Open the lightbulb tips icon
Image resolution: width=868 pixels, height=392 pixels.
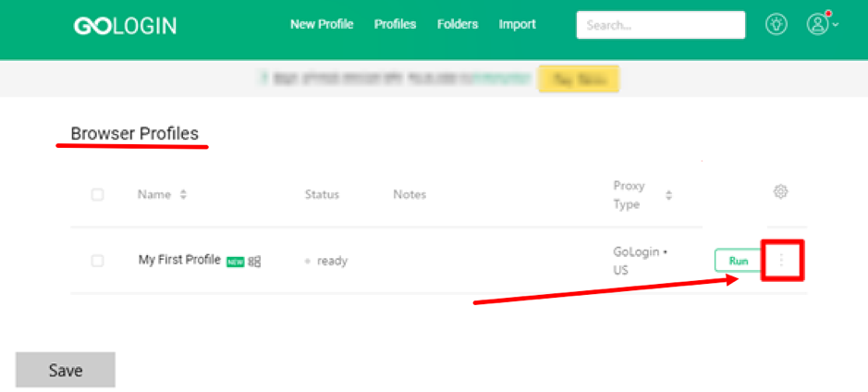coord(776,24)
